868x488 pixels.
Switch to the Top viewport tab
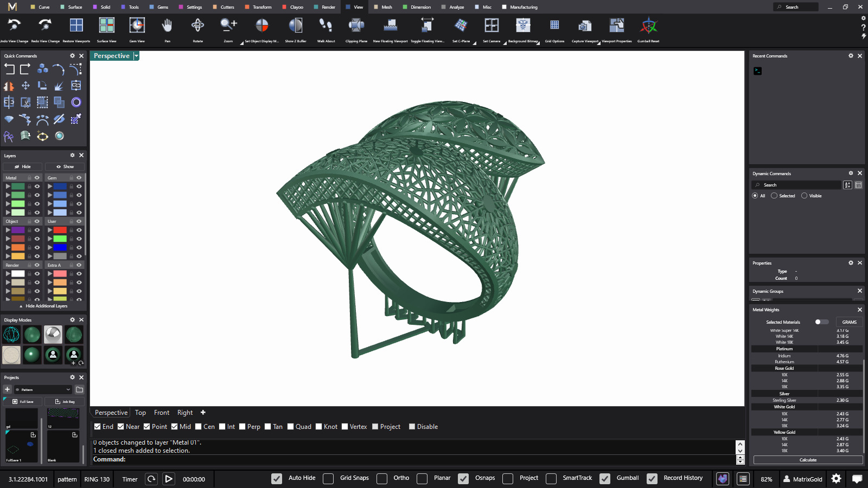[141, 413]
